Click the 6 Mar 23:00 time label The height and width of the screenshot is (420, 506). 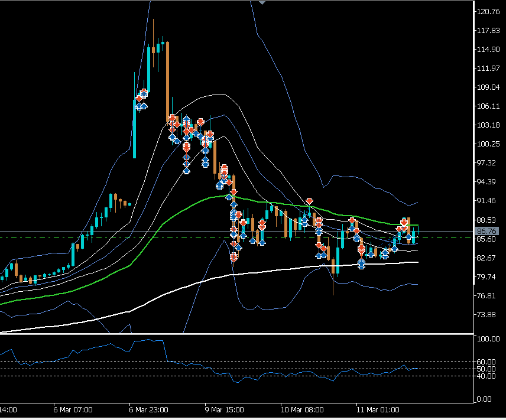click(148, 410)
